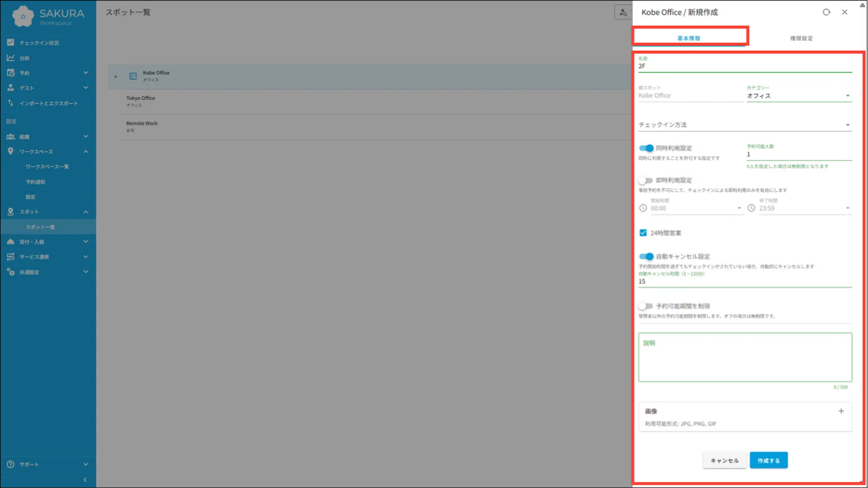Click the キャンセル button
The width and height of the screenshot is (868, 488).
(725, 461)
